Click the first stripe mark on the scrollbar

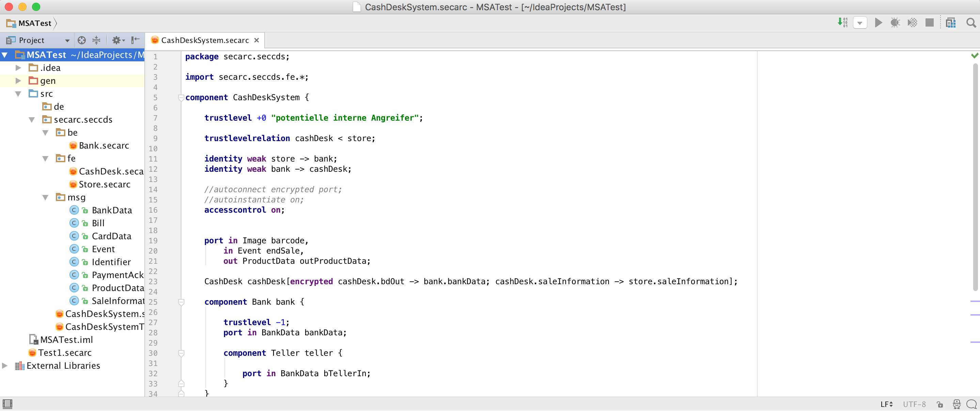click(x=975, y=301)
